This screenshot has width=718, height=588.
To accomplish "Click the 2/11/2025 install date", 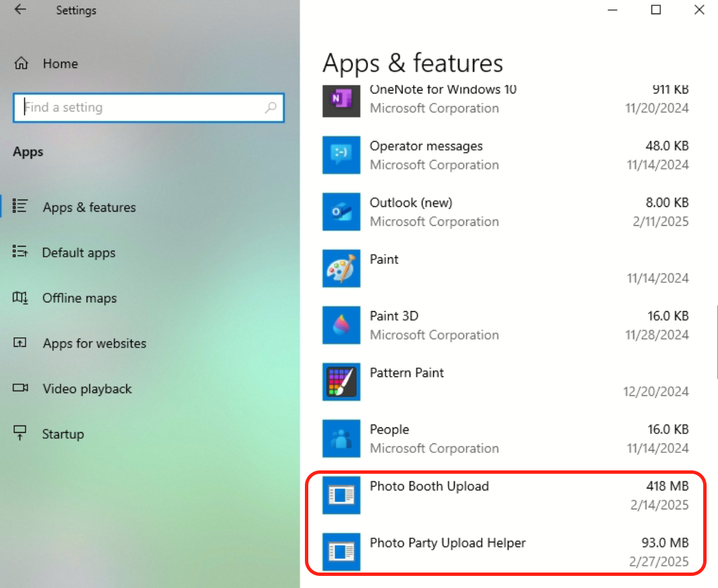I will [x=660, y=221].
